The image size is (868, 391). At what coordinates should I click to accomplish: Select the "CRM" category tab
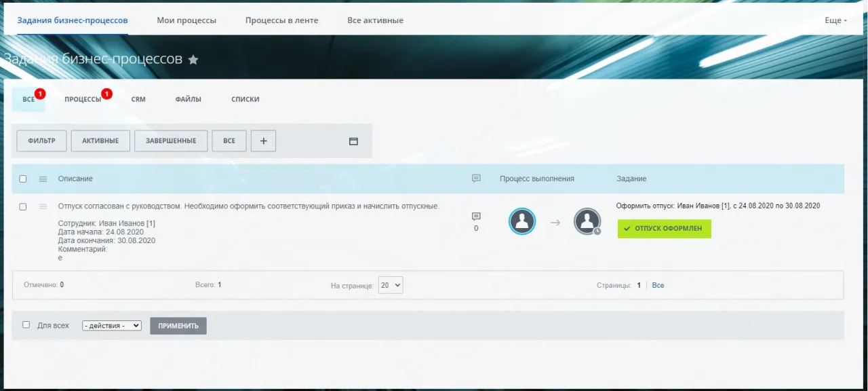point(138,99)
